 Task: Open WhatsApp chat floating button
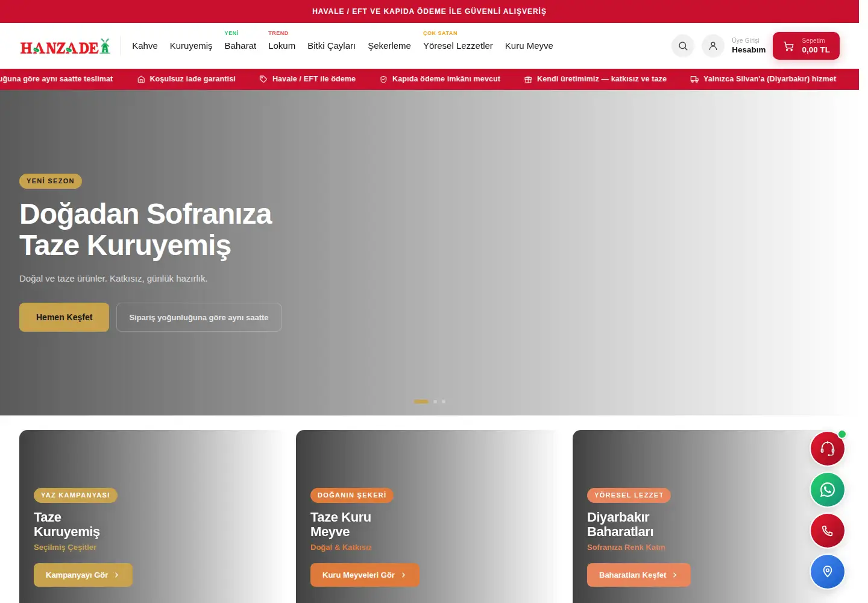pos(828,490)
